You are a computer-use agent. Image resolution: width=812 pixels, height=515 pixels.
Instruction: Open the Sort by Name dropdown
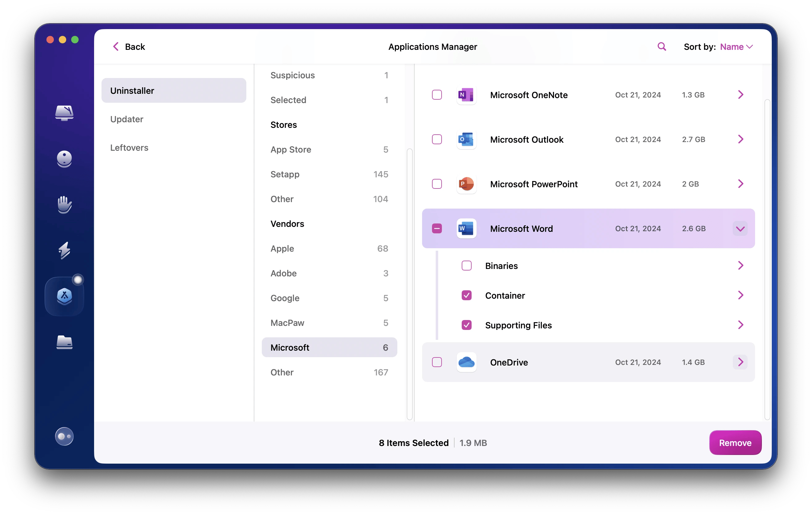(x=736, y=47)
